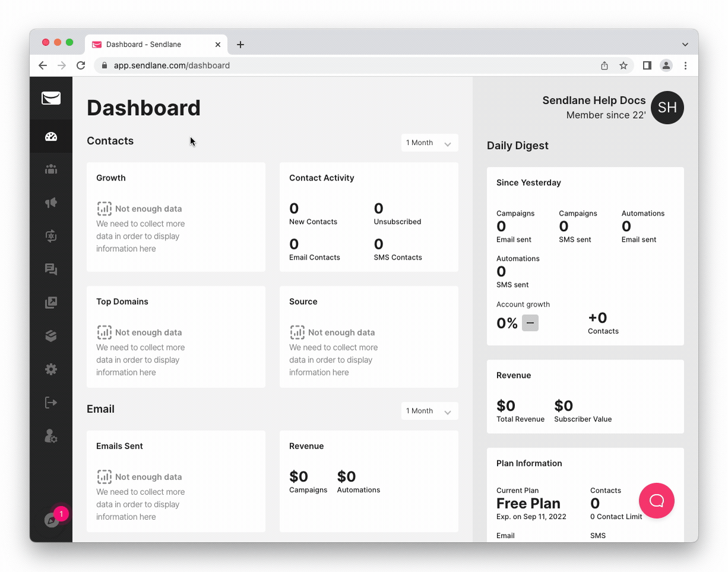Click the Subscriber Value label
Screen dimensions: 728x572
(x=583, y=419)
